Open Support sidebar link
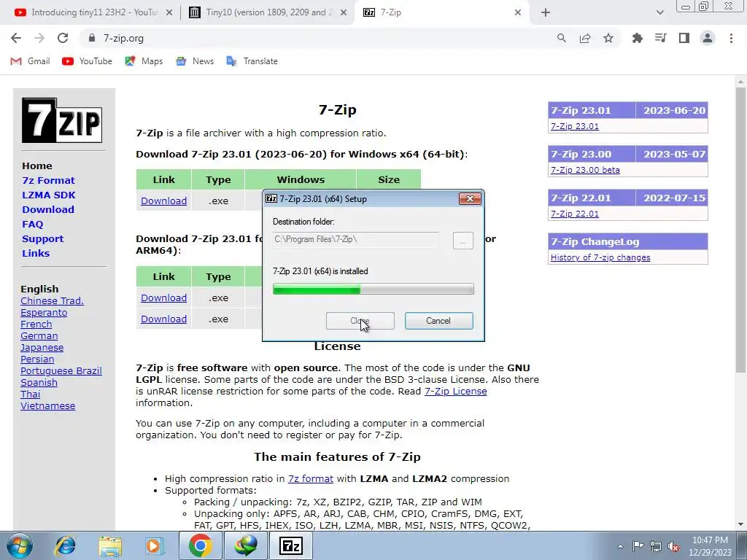Screen dimensions: 747x560 pyautogui.click(x=42, y=238)
